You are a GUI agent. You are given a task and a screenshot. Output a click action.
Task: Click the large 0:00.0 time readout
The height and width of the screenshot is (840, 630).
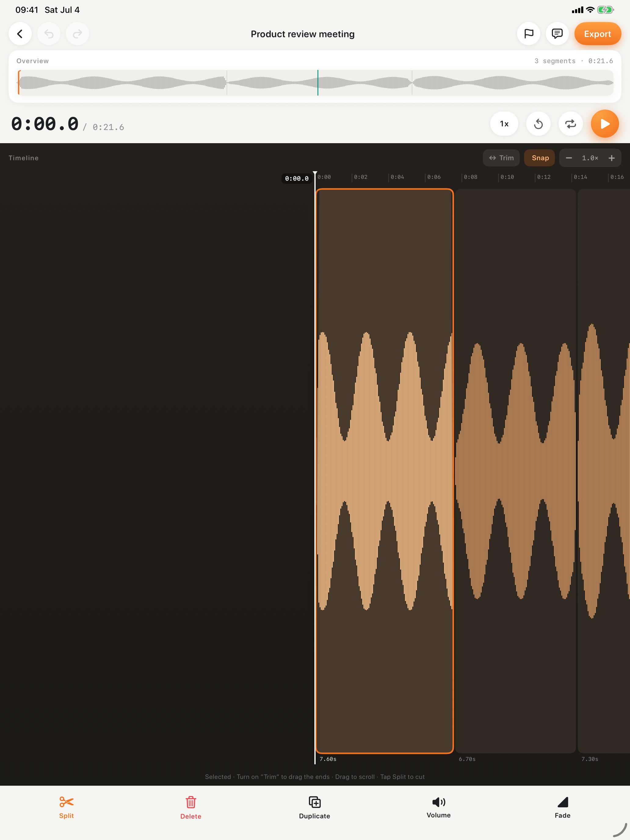point(45,124)
